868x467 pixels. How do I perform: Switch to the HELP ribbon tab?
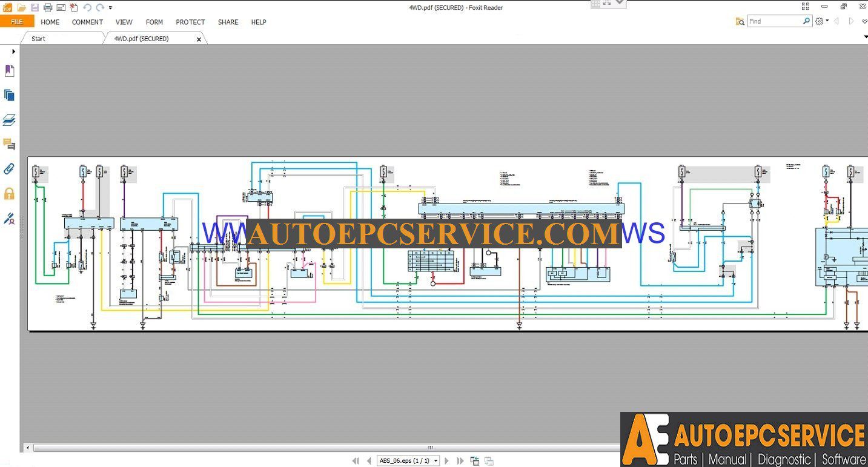[259, 22]
